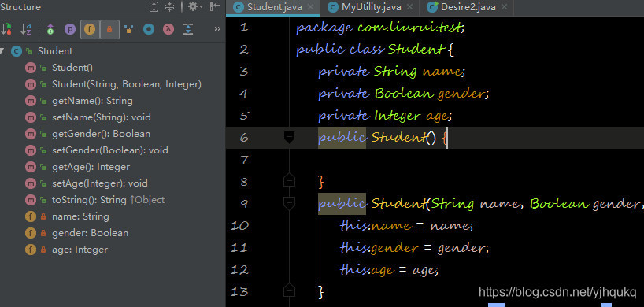Toggle Show Fields orange f icon
This screenshot has height=307, width=644.
pos(90,30)
